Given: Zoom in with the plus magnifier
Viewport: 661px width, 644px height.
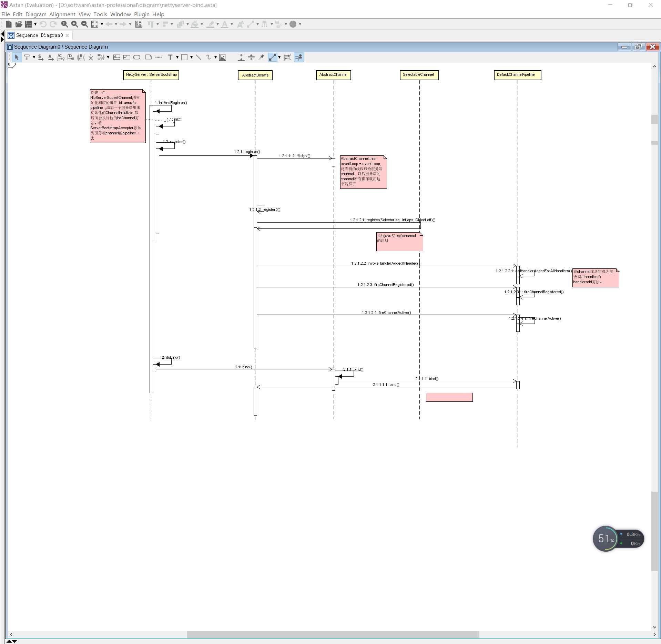Looking at the screenshot, I should (74, 24).
